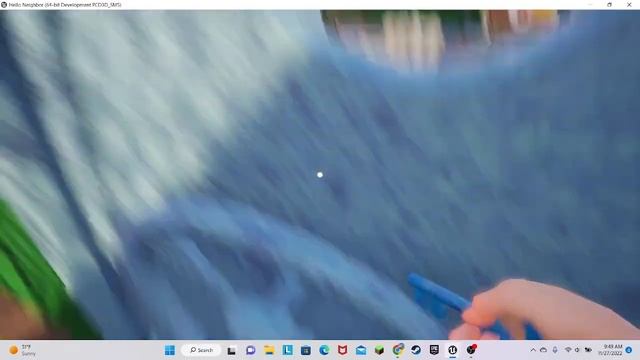Click the white crosshair dot in game
The width and height of the screenshot is (640, 360).
tap(320, 175)
